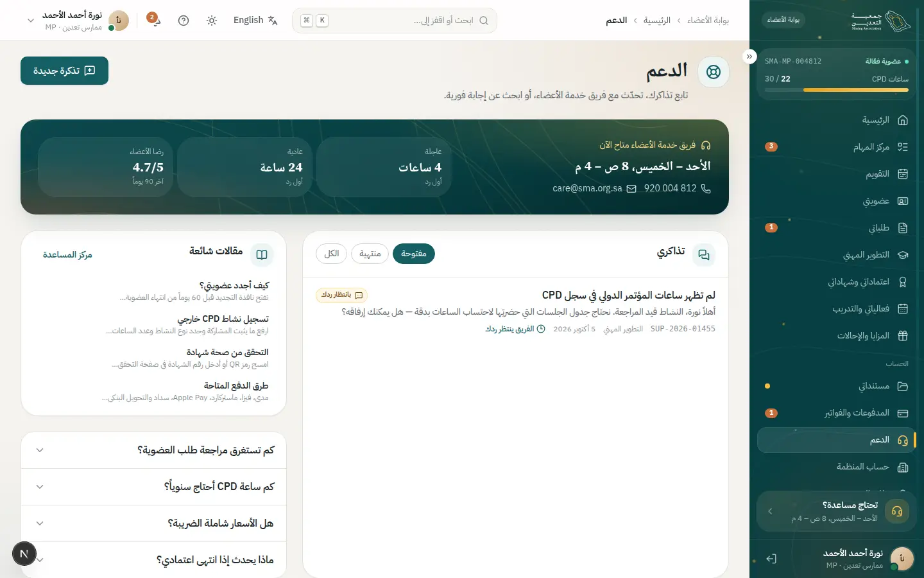The image size is (924, 578).
Task: Expand FAQ هل الأسعار شاملة الضريبة؟
Action: click(153, 523)
